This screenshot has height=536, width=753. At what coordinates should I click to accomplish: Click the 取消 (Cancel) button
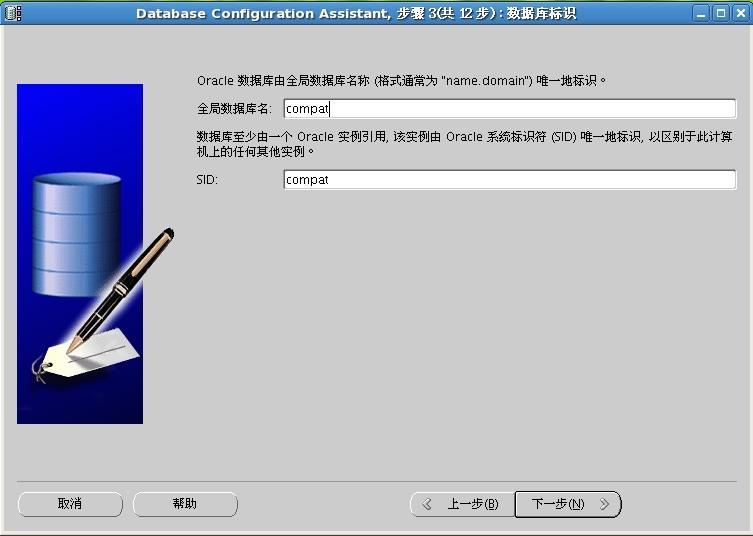pyautogui.click(x=70, y=504)
